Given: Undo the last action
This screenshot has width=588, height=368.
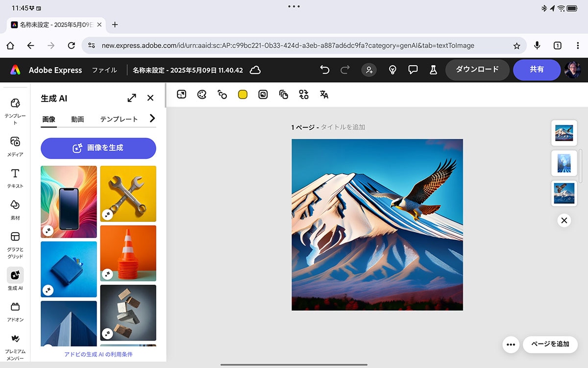Looking at the screenshot, I should point(324,70).
